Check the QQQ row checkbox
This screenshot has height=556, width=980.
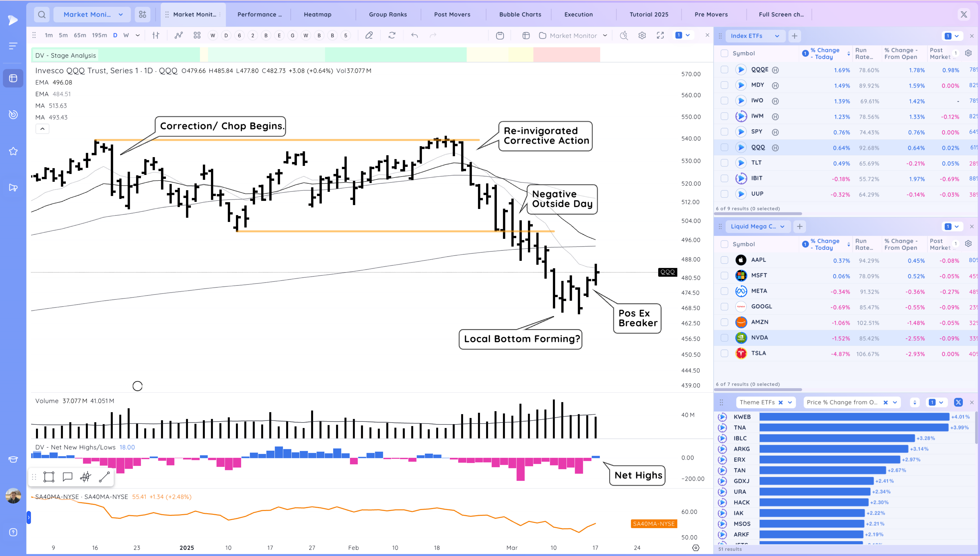pos(724,147)
